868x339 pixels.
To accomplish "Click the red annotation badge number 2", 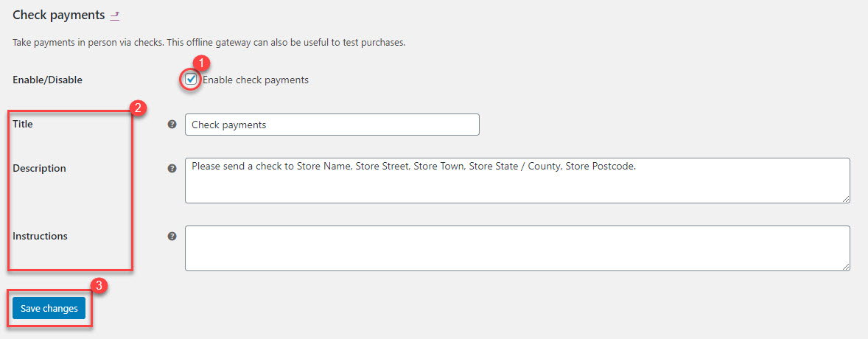I will pos(138,108).
